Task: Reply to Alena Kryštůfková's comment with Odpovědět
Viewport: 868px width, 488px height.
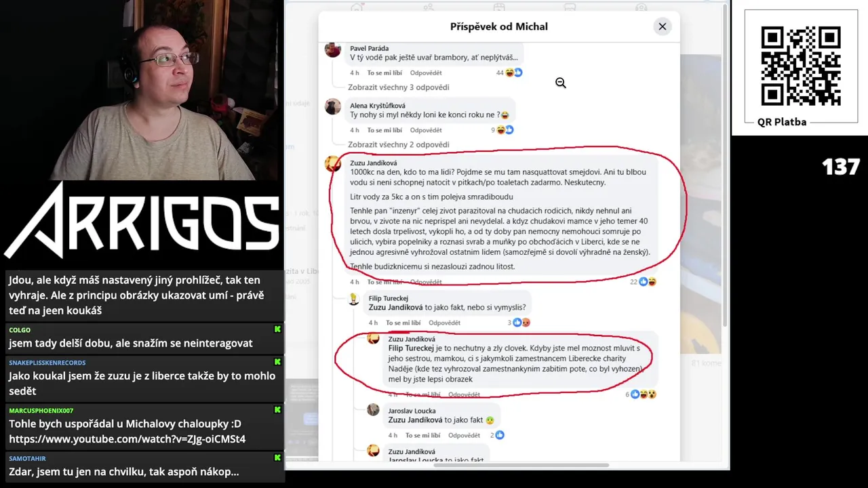Action: [426, 130]
